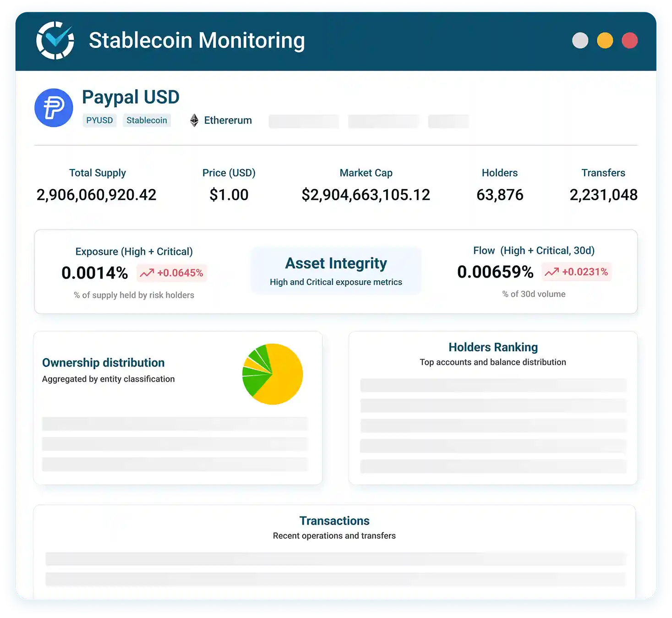Click the Stablecoin Monitoring header title
The width and height of the screenshot is (672, 618).
tap(197, 40)
